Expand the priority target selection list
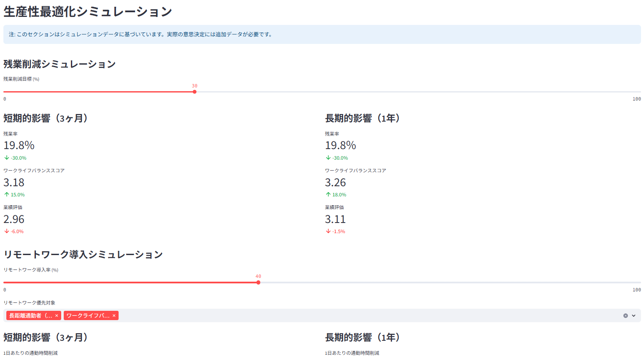This screenshot has width=644, height=356. (x=634, y=315)
